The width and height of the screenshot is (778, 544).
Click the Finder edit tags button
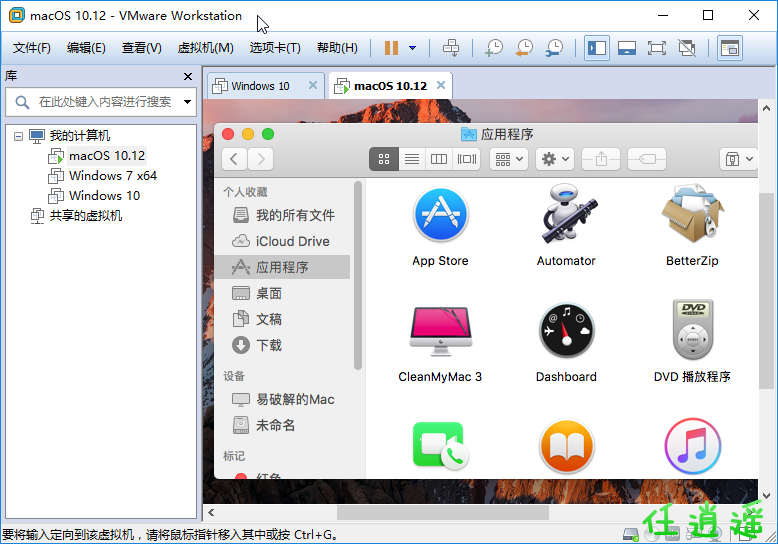click(647, 159)
